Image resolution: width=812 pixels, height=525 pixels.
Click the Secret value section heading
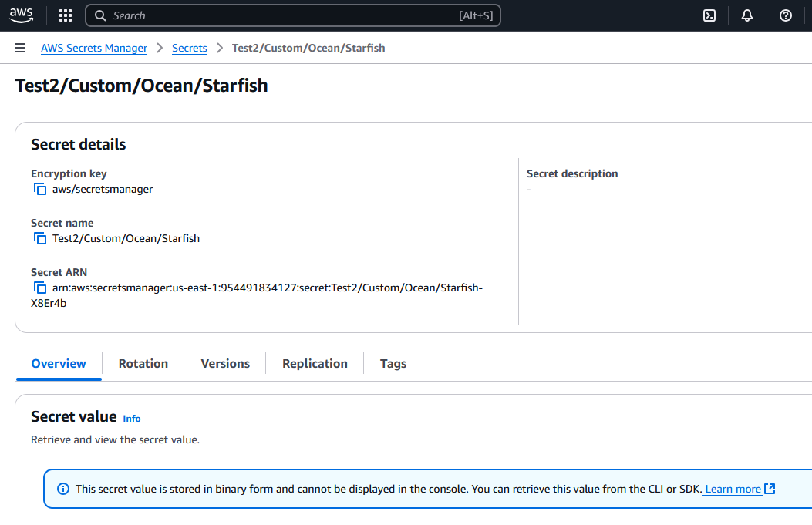point(73,417)
